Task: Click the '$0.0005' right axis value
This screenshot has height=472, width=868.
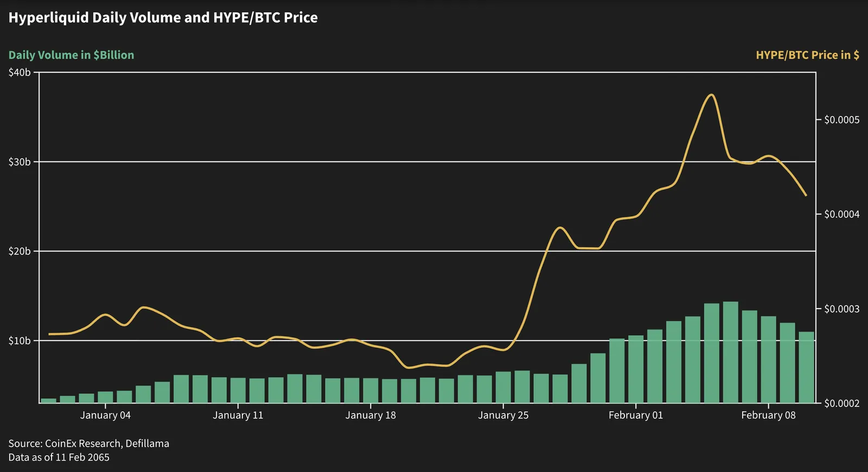Action: pyautogui.click(x=841, y=119)
